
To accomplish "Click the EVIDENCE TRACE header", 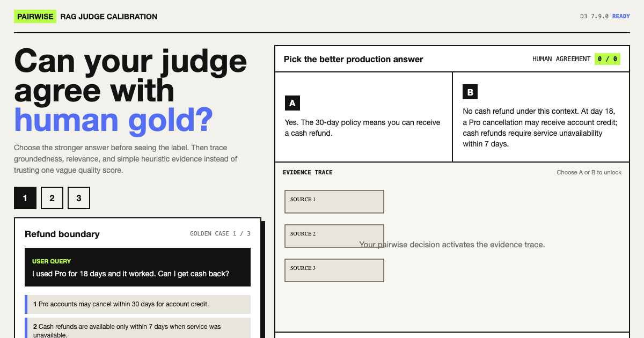I will (x=308, y=172).
